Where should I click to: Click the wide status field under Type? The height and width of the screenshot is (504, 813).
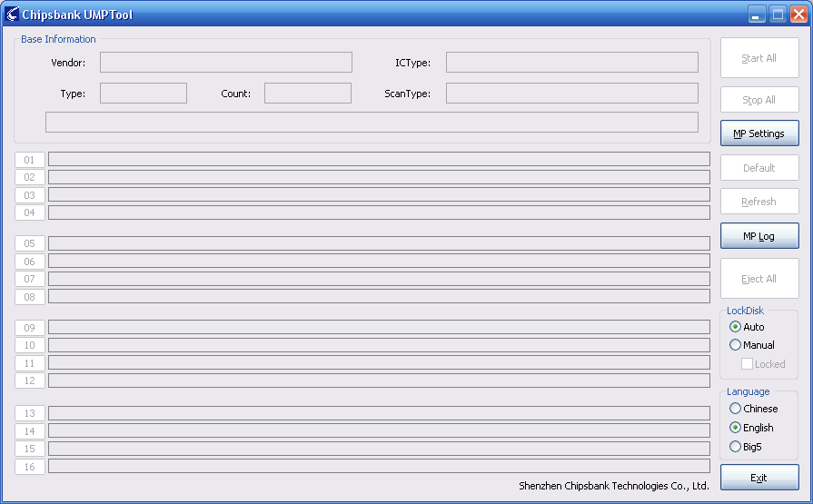point(372,123)
